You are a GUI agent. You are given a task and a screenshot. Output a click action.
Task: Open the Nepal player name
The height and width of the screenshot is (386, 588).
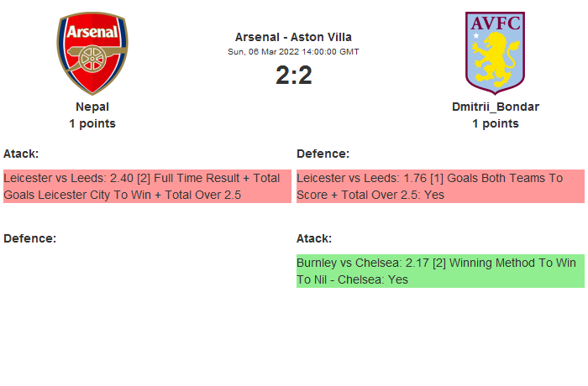(92, 107)
